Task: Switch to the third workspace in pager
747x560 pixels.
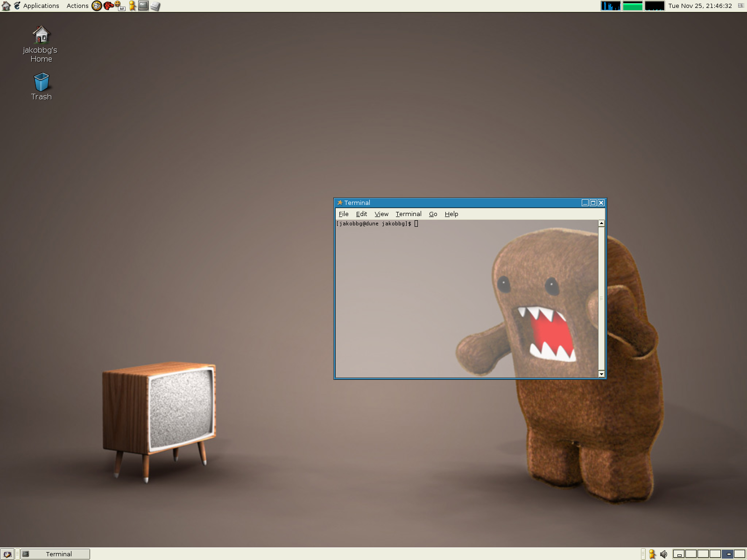Action: 704,554
